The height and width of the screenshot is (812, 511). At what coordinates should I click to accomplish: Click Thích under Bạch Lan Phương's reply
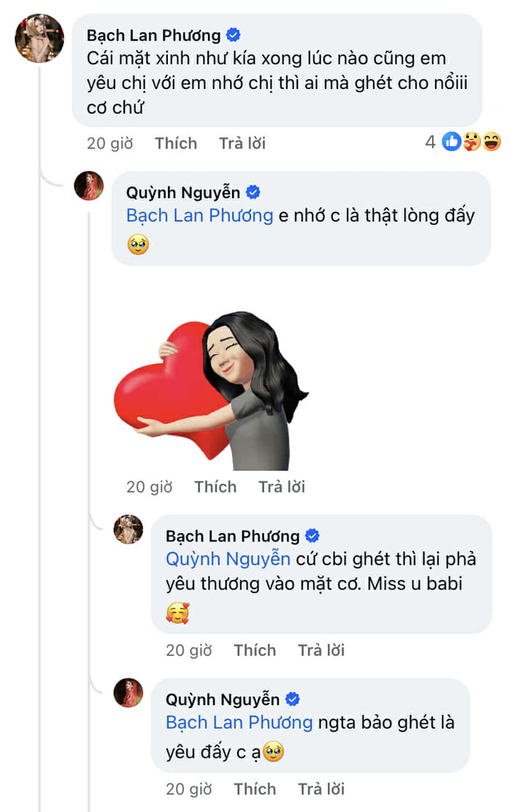pyautogui.click(x=255, y=650)
